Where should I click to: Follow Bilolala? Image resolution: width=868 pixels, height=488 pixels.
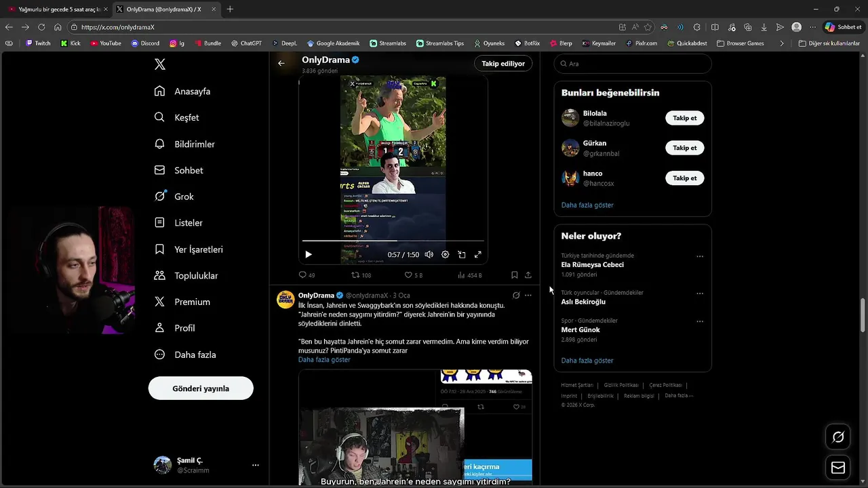pyautogui.click(x=684, y=118)
